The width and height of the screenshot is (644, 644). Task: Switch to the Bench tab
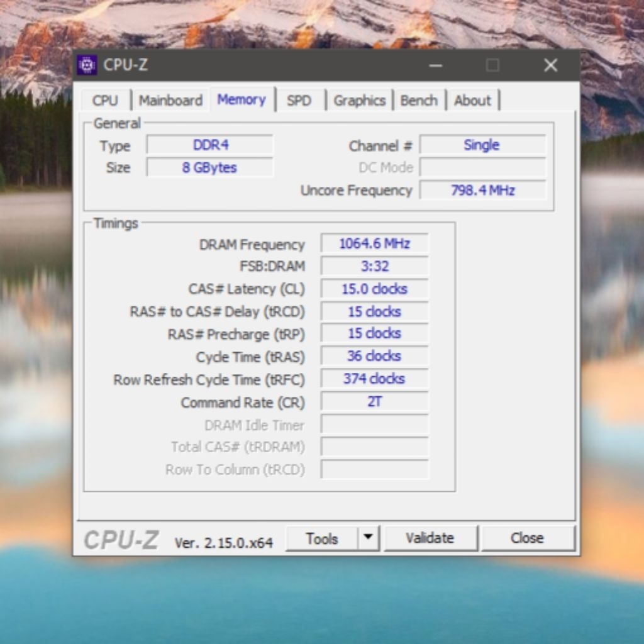point(419,100)
